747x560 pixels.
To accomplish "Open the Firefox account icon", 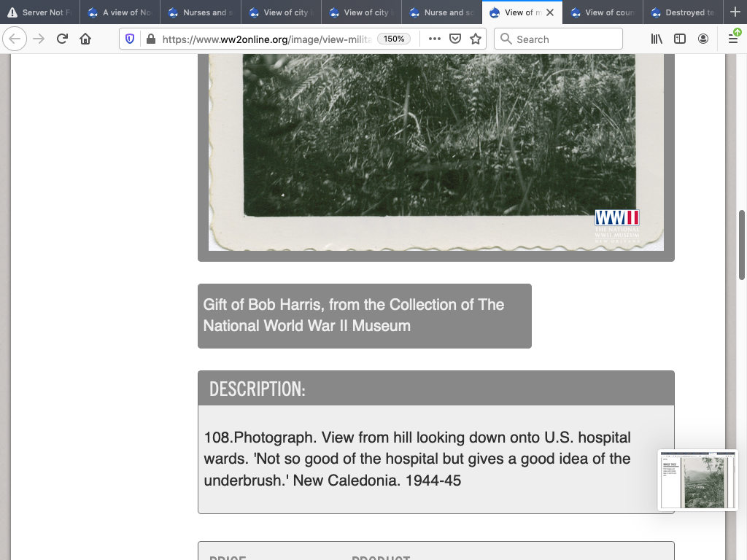I will 703,39.
